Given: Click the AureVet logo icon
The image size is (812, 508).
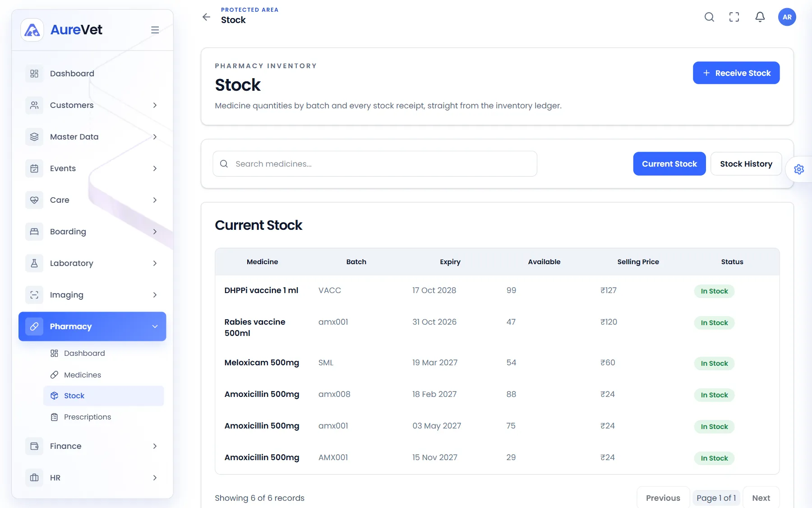Looking at the screenshot, I should point(32,30).
